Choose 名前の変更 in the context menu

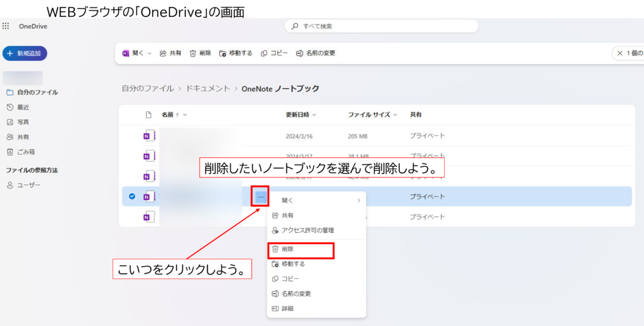(x=316, y=293)
